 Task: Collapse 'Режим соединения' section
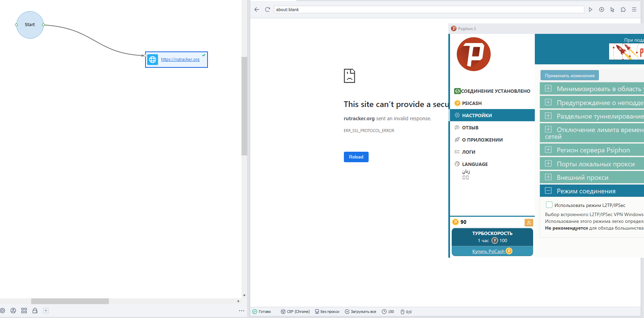(x=592, y=191)
